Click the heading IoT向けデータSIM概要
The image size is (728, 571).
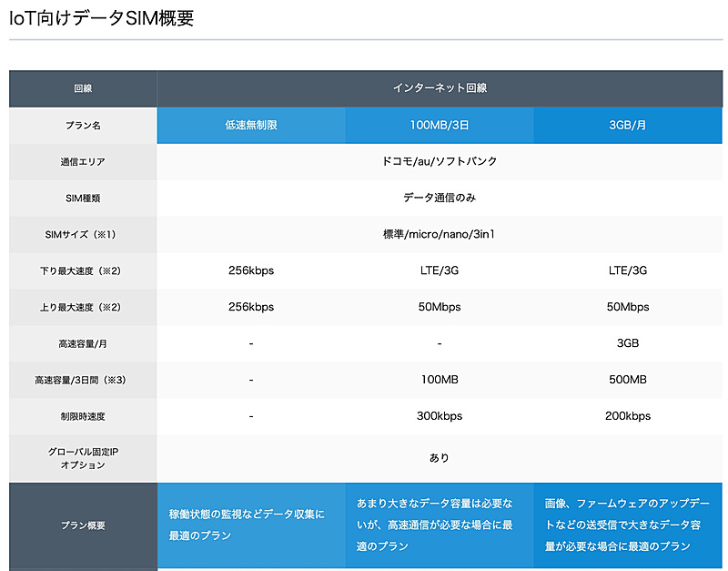(101, 18)
